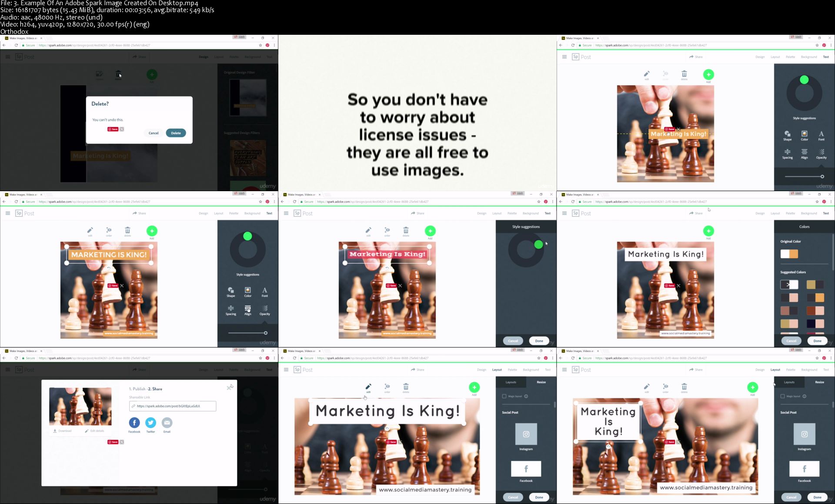Image resolution: width=835 pixels, height=504 pixels.
Task: Switch to the Layouts tab in the single-line caption frame
Action: (511, 382)
